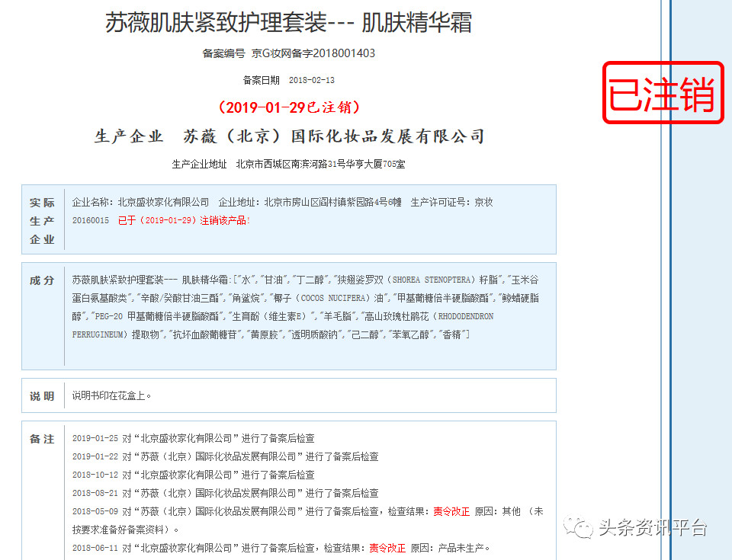Select the 说明 section label

tap(43, 396)
